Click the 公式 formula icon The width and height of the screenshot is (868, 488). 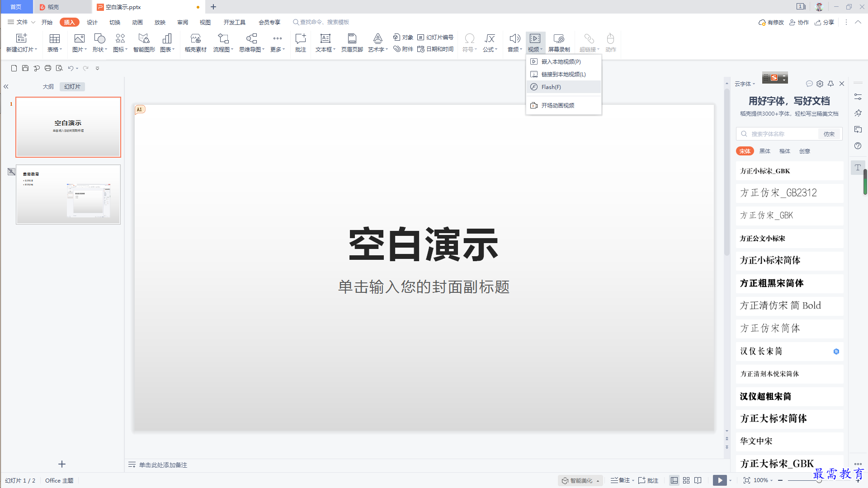click(x=490, y=38)
